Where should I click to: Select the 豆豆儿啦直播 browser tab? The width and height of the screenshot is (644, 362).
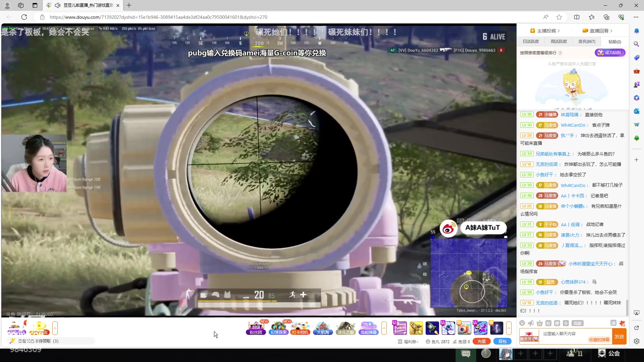tap(83, 5)
